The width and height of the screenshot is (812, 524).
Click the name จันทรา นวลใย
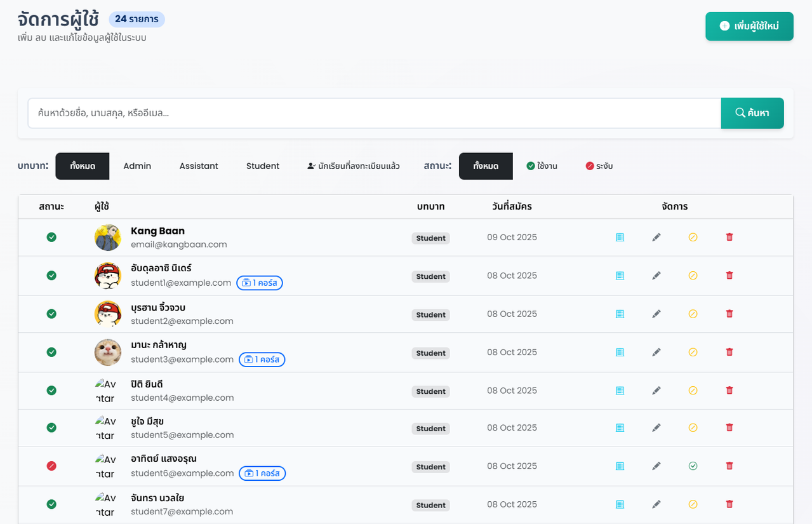pyautogui.click(x=157, y=497)
